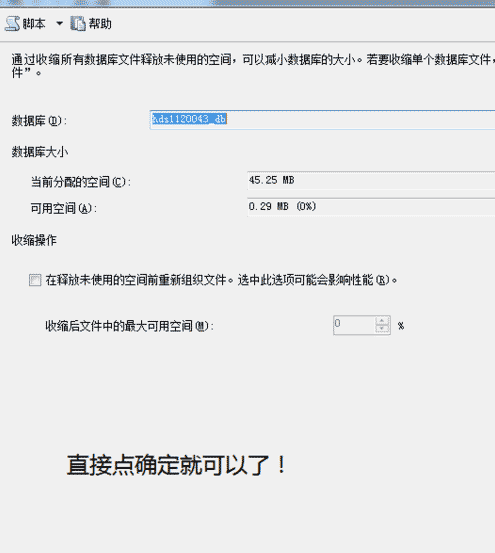Screen dimensions: 495x553
Task: Click the 数据库大小 section heading
Action: 39,152
